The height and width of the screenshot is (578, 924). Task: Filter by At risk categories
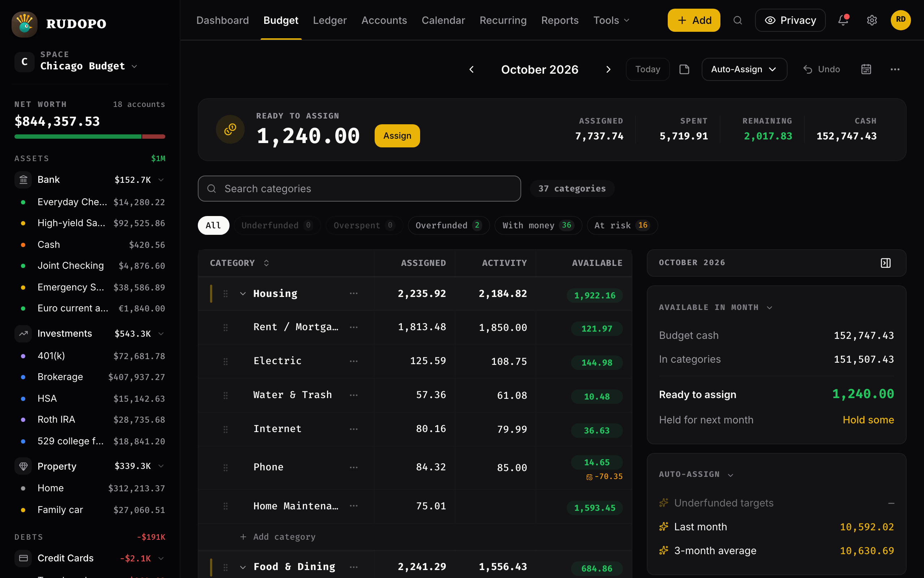pyautogui.click(x=622, y=225)
